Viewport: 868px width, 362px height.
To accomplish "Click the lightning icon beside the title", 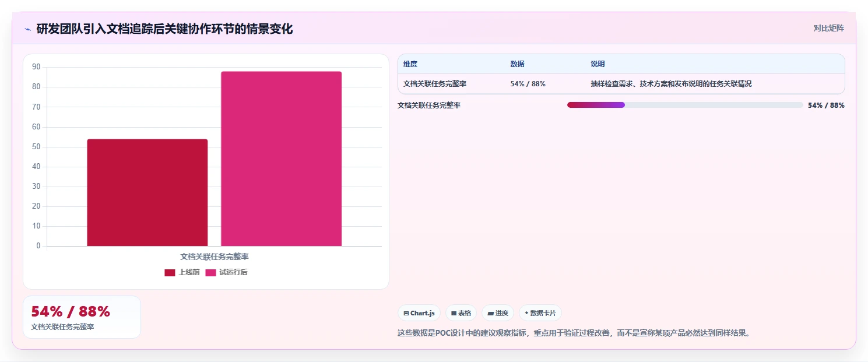I will pos(27,29).
